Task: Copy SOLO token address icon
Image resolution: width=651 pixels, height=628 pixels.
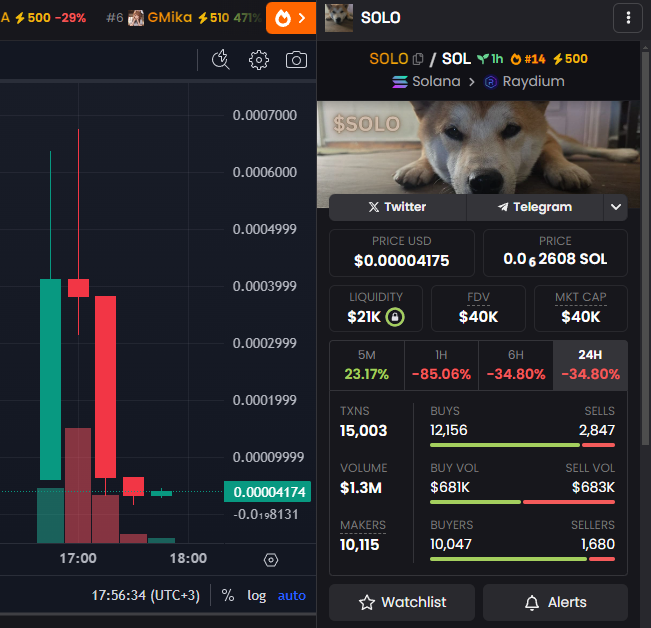Action: (x=418, y=59)
